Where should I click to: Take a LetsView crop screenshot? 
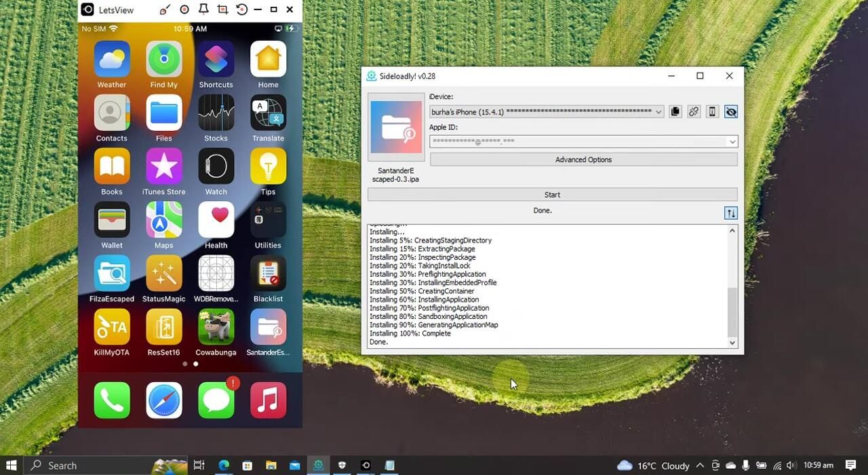[222, 9]
